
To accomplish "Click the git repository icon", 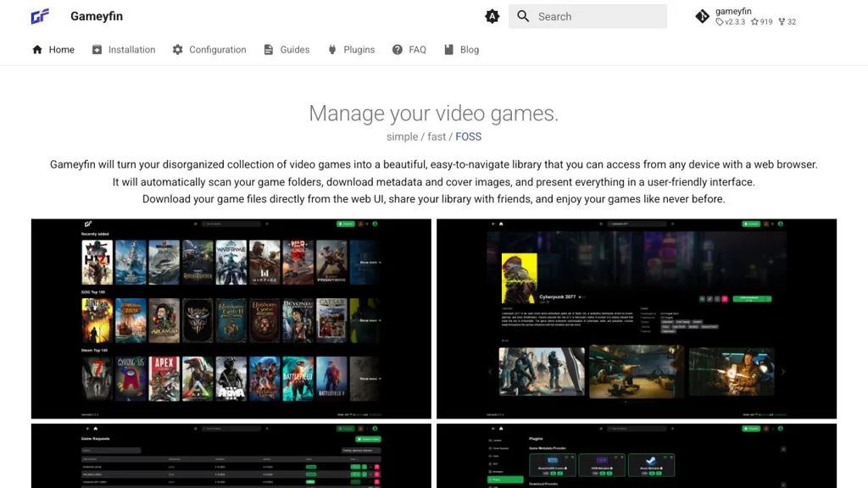I will (x=702, y=16).
